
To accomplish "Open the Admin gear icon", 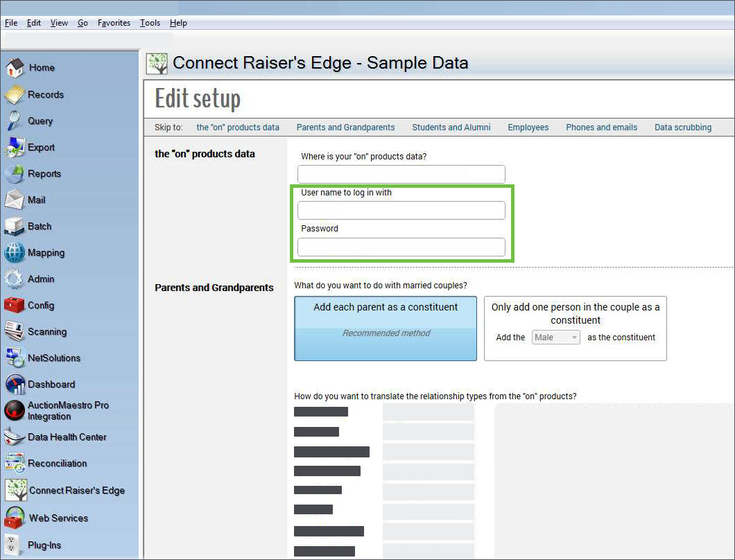I will [x=15, y=279].
